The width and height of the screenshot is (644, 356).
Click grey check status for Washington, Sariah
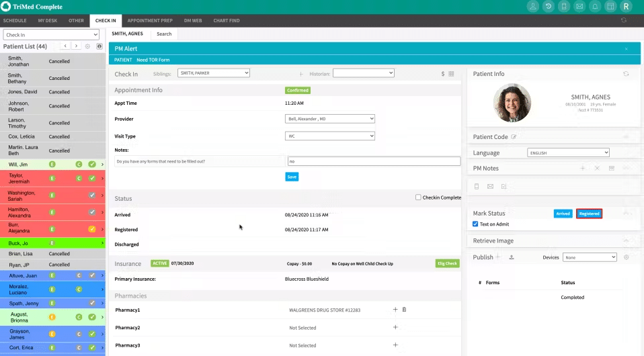92,195
